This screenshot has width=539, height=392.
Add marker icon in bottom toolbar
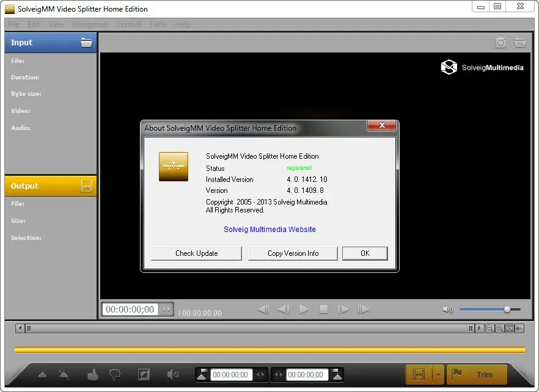pos(43,374)
